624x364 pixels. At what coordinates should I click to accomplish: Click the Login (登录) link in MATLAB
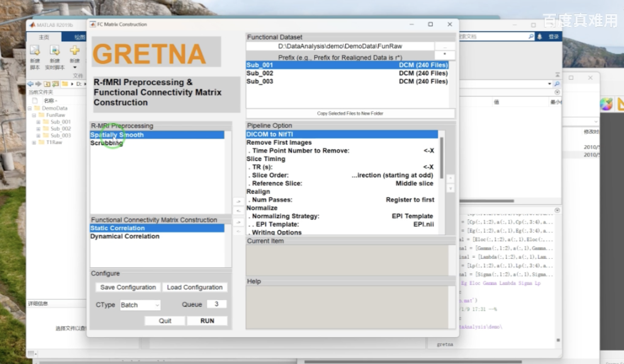tap(553, 37)
